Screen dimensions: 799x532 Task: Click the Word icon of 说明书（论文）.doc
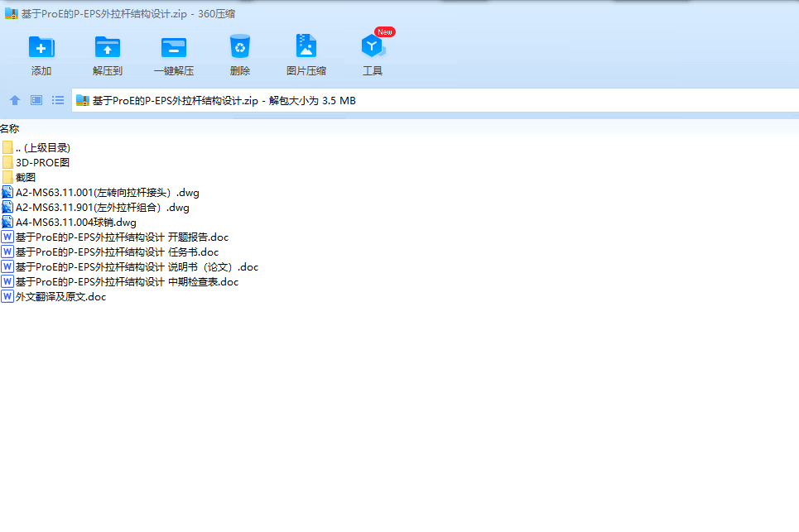tap(7, 266)
